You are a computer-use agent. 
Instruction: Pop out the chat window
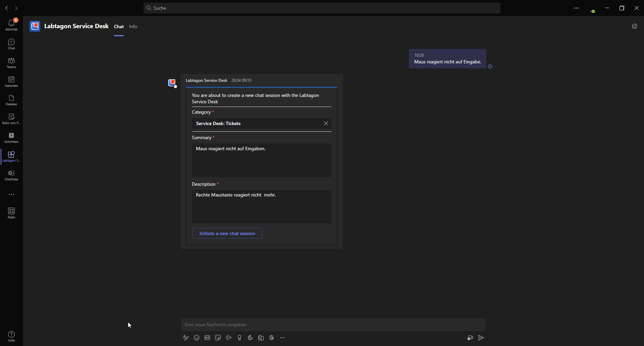pyautogui.click(x=635, y=26)
